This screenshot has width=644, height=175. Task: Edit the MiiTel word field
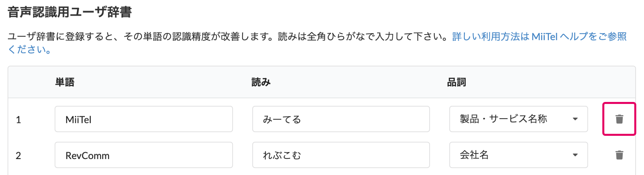(143, 119)
